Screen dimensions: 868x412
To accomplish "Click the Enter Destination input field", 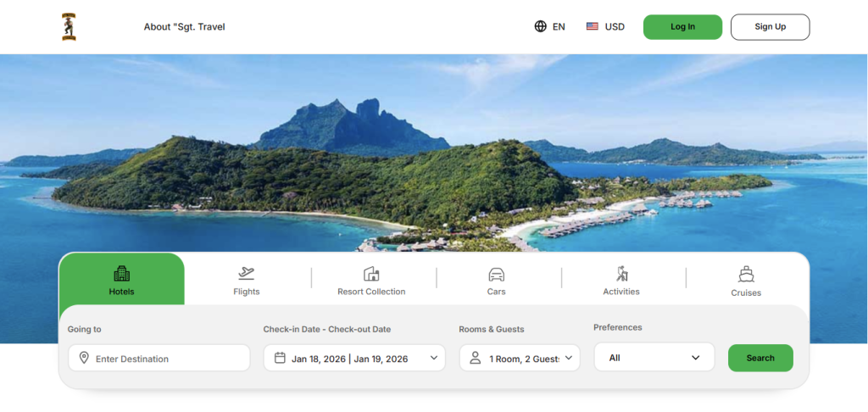I will (165, 359).
